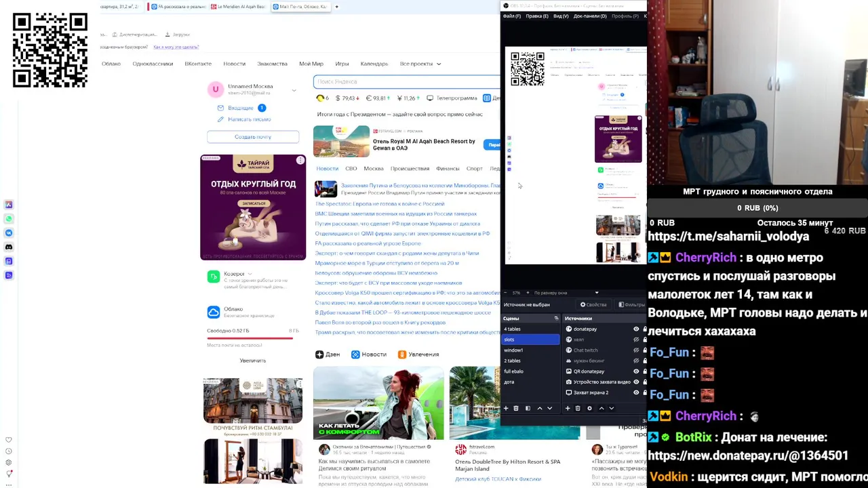This screenshot has height=488, width=868.
Task: Click the Создать почту button
Action: pos(253,137)
